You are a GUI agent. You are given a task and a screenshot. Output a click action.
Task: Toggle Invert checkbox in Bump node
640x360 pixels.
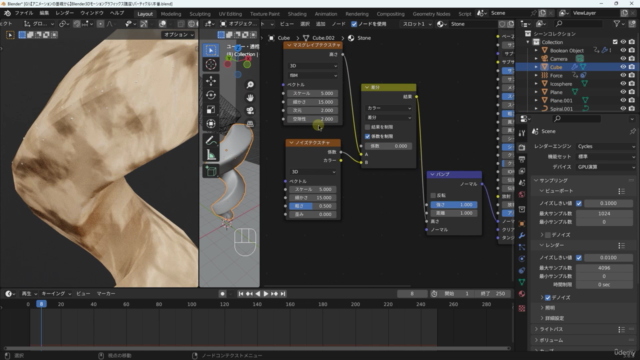click(x=433, y=196)
